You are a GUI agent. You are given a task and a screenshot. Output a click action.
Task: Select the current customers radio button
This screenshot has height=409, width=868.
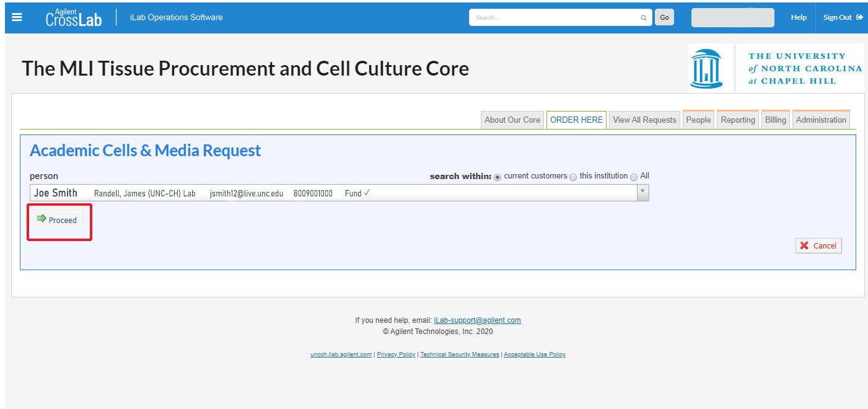(498, 177)
